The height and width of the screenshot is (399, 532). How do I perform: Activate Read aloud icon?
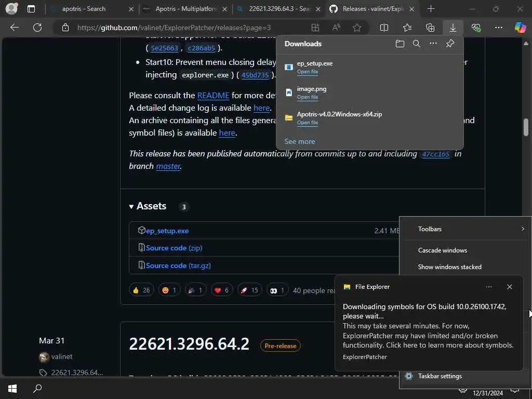click(x=336, y=28)
